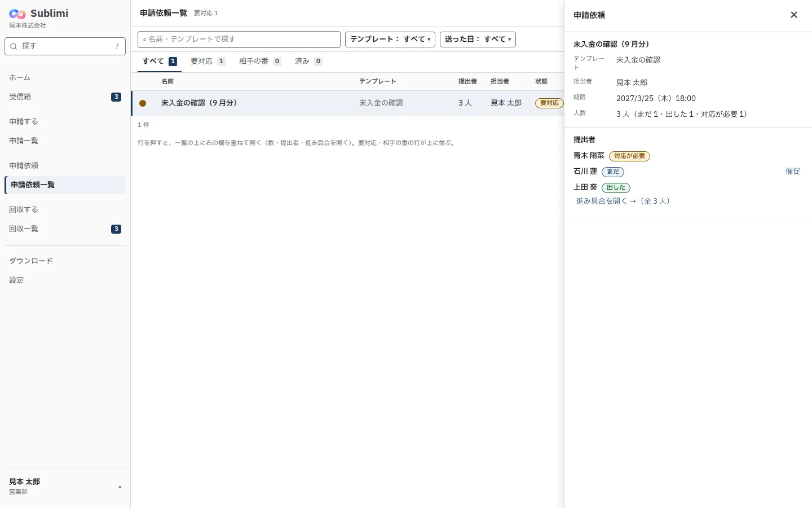Open 申請一覧 in sidebar
Screen dimensions: 812x508
pos(65,141)
